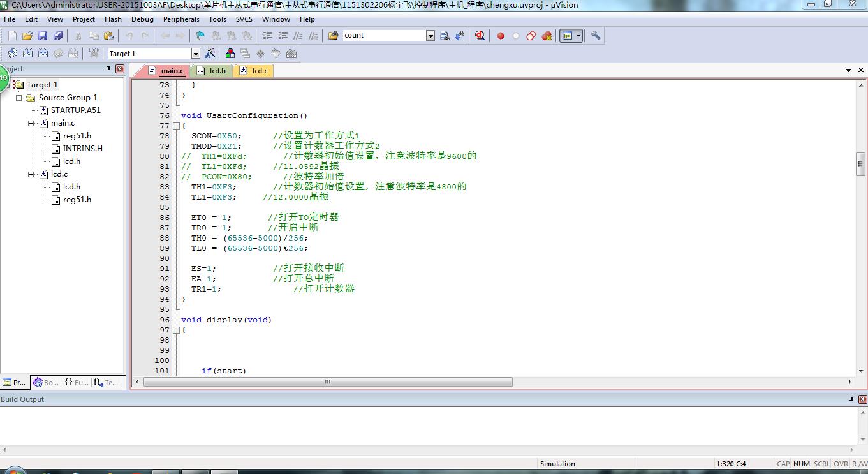Open Options for Target
Viewport: 868px width, 474px height.
[210, 54]
